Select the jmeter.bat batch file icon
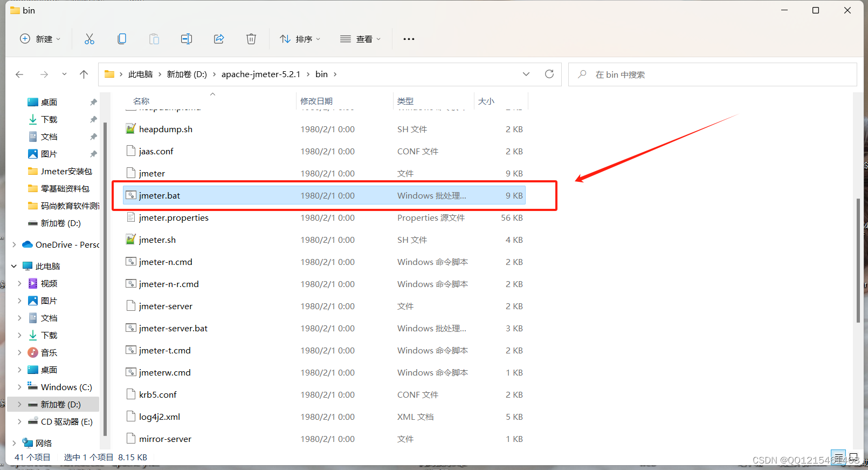Screen dimensions: 868x470 pos(130,195)
